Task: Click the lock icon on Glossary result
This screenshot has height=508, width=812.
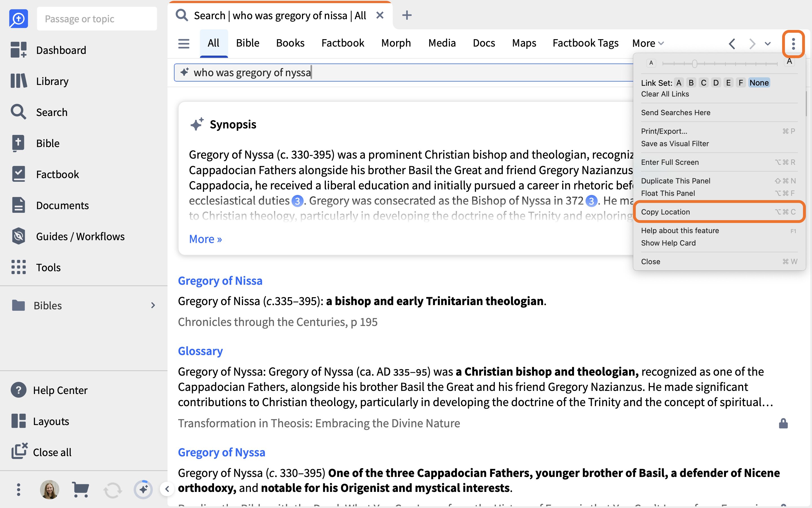Action: click(783, 423)
